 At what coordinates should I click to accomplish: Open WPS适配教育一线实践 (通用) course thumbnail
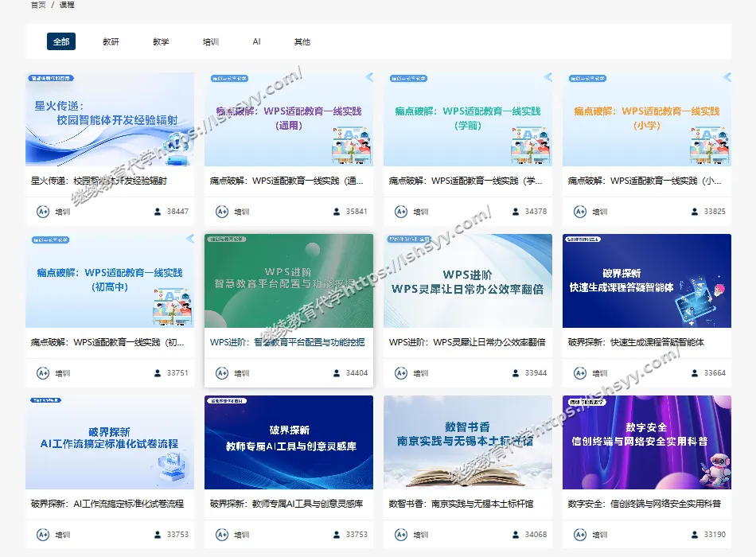tap(289, 119)
